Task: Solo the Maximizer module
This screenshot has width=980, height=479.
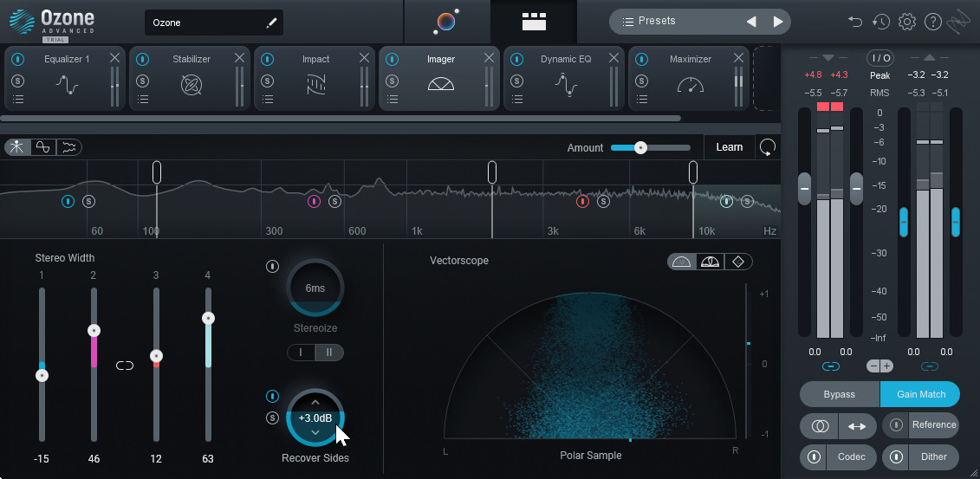Action: point(641,81)
